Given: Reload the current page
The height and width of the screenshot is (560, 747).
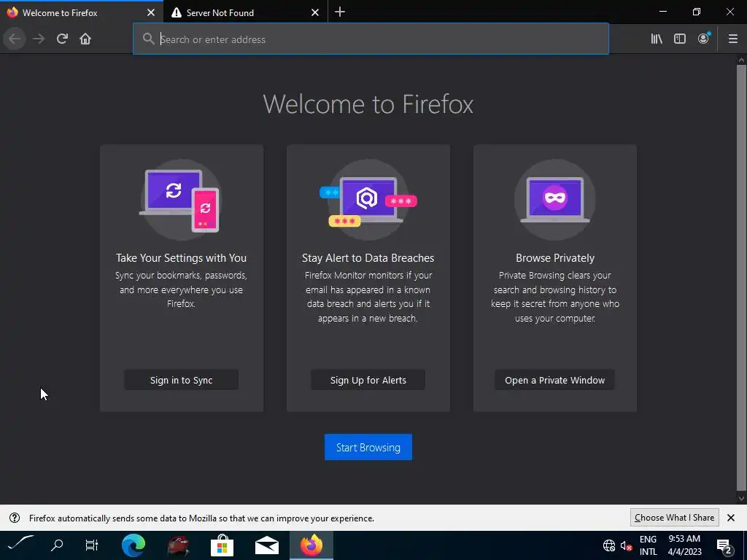Looking at the screenshot, I should coord(62,39).
